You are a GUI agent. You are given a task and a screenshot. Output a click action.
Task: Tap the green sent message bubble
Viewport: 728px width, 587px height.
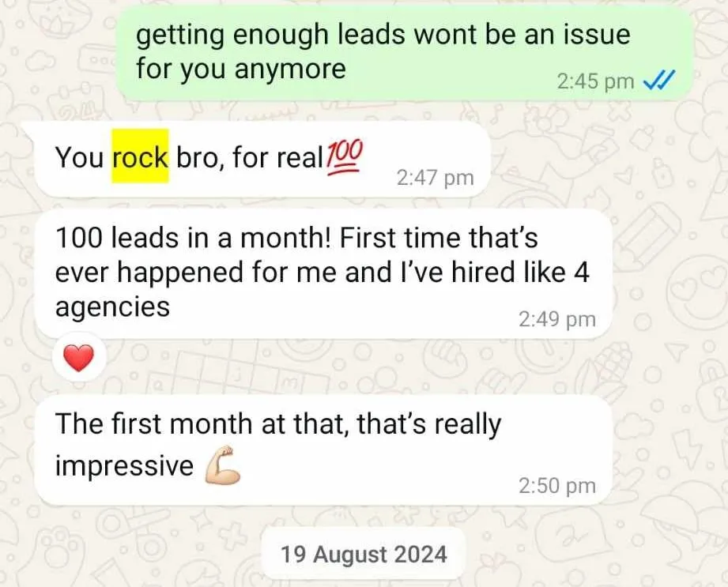click(403, 54)
